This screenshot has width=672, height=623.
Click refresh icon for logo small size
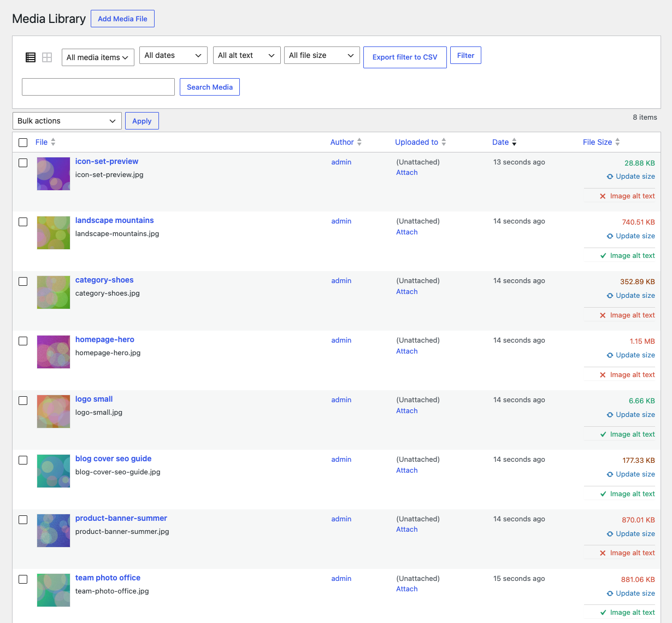[610, 415]
